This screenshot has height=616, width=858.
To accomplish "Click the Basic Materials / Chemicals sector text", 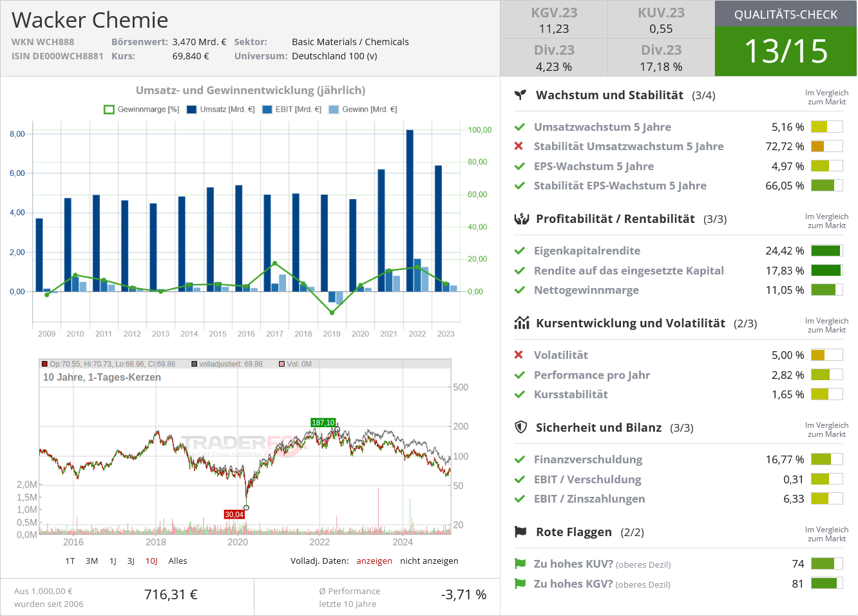I will coord(350,42).
